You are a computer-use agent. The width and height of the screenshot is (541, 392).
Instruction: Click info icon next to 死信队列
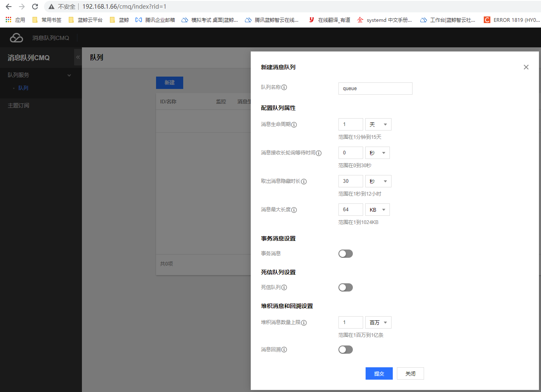click(284, 287)
